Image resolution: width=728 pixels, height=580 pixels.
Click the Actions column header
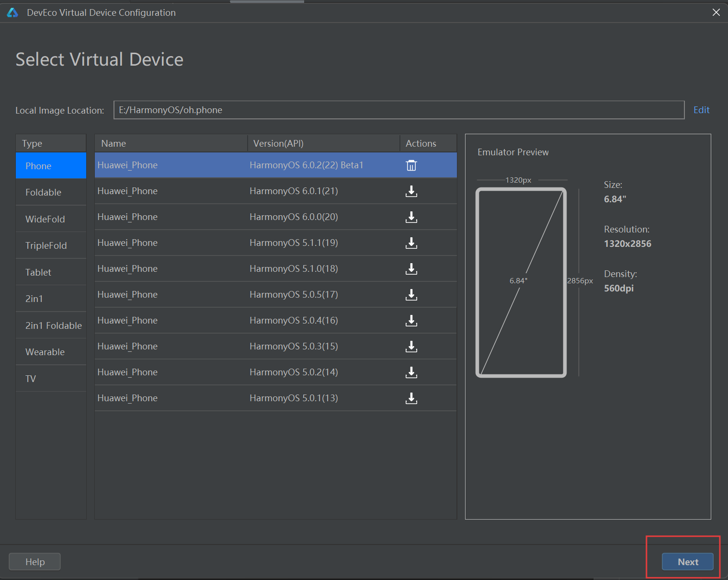(428, 143)
